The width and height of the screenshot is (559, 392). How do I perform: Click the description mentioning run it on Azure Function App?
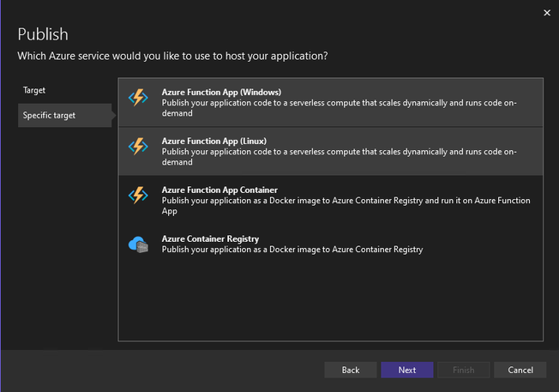(346, 206)
